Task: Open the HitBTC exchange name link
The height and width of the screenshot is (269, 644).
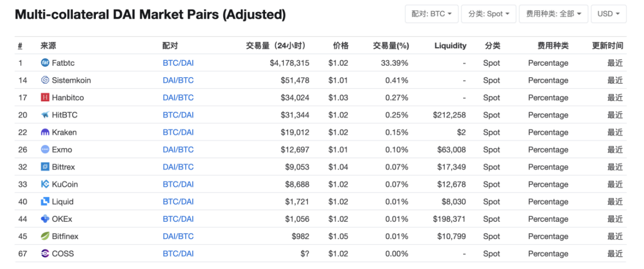Action: pos(65,115)
